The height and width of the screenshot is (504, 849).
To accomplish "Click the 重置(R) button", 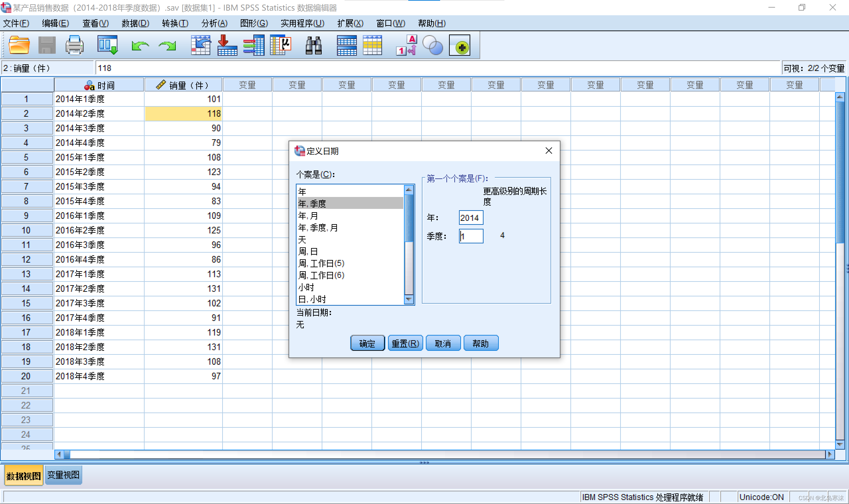I will [x=405, y=344].
